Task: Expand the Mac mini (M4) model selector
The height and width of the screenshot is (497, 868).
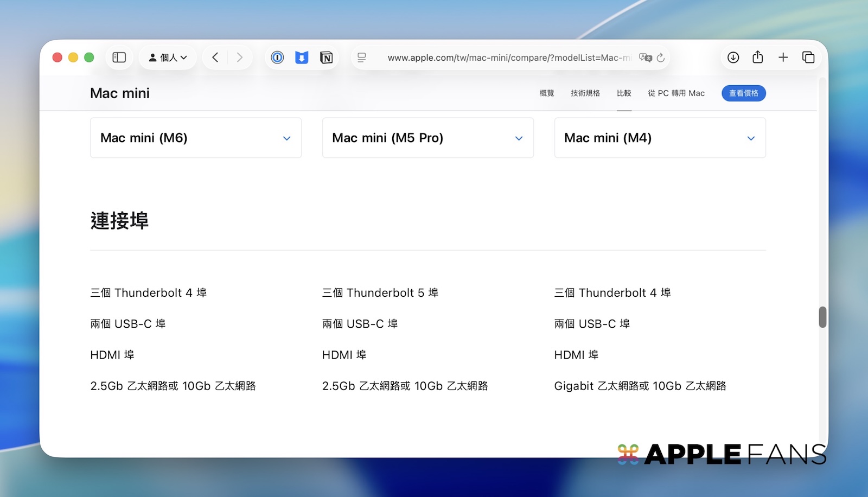Action: (x=660, y=138)
